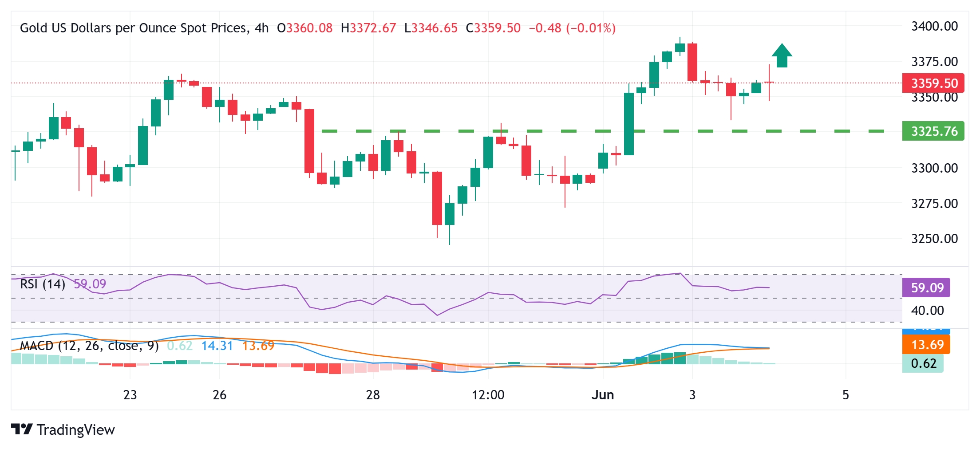This screenshot has width=980, height=449.
Task: Click the 12:00 time axis label
Action: coord(488,395)
